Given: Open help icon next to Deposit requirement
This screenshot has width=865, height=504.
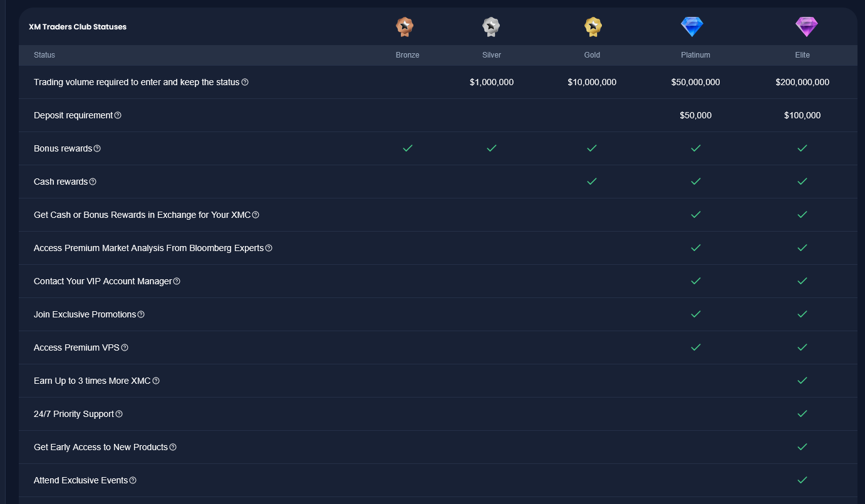Looking at the screenshot, I should (x=118, y=115).
